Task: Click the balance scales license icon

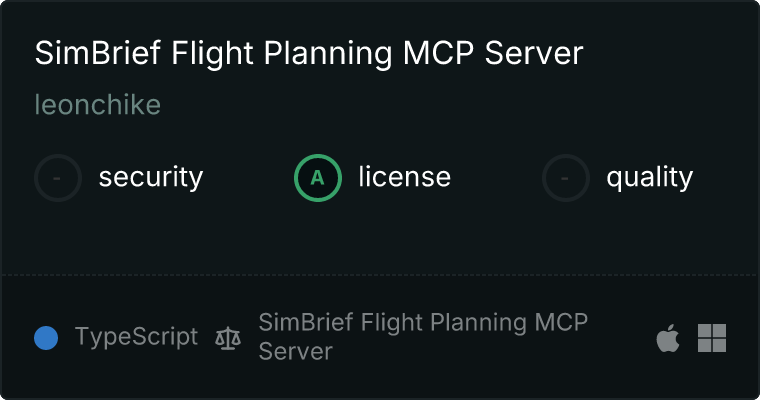Action: click(228, 338)
